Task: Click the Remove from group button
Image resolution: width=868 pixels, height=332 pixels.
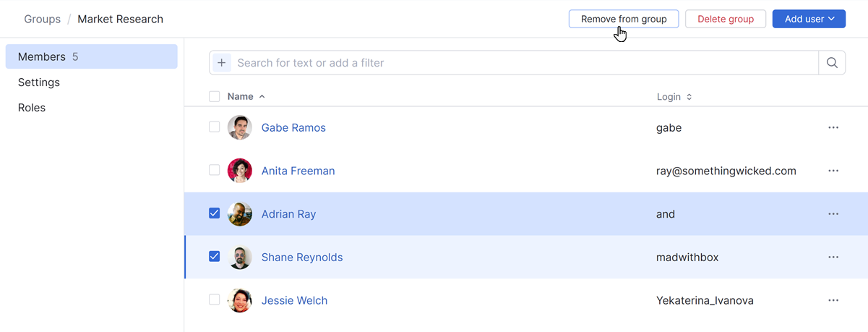Action: click(624, 19)
